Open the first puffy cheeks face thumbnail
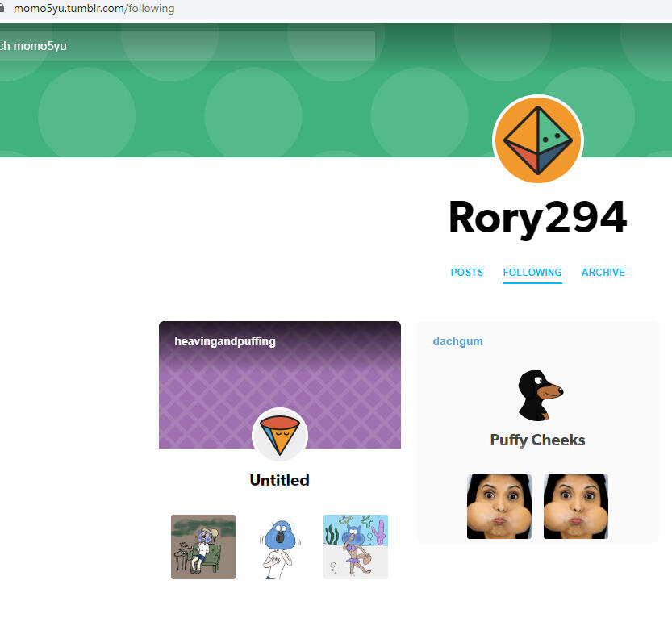The height and width of the screenshot is (643, 672). click(x=499, y=507)
